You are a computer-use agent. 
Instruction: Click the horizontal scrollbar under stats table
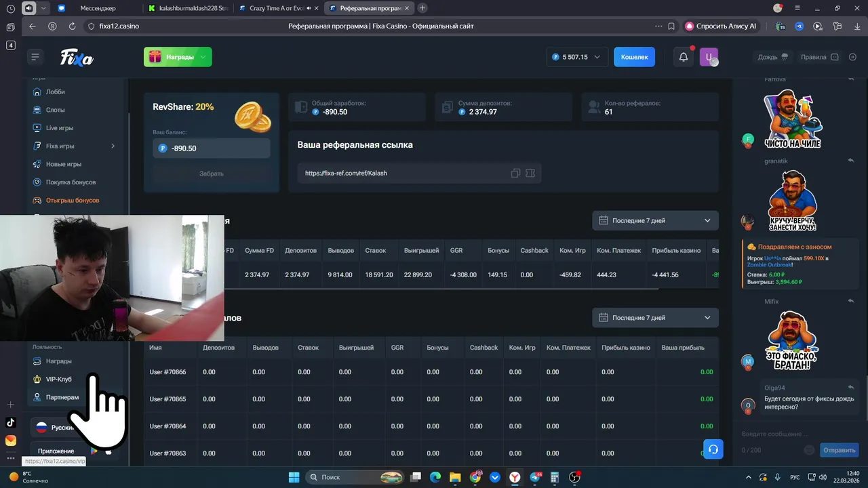pyautogui.click(x=441, y=289)
